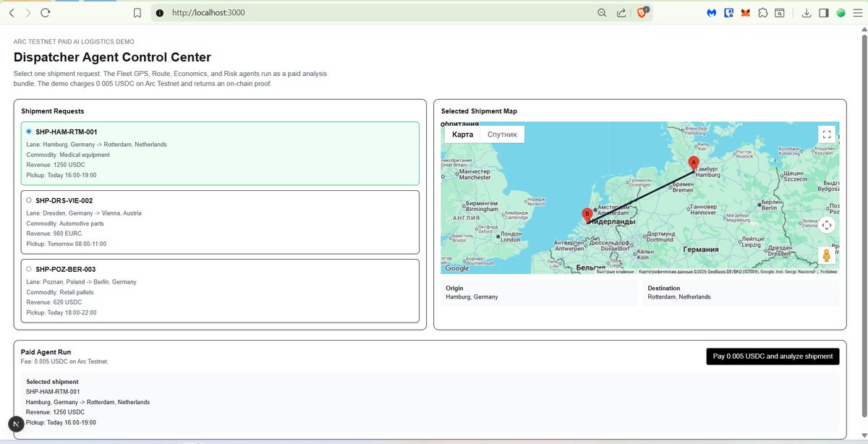868x444 pixels.
Task: Switch the map to Карта view
Action: (x=462, y=135)
